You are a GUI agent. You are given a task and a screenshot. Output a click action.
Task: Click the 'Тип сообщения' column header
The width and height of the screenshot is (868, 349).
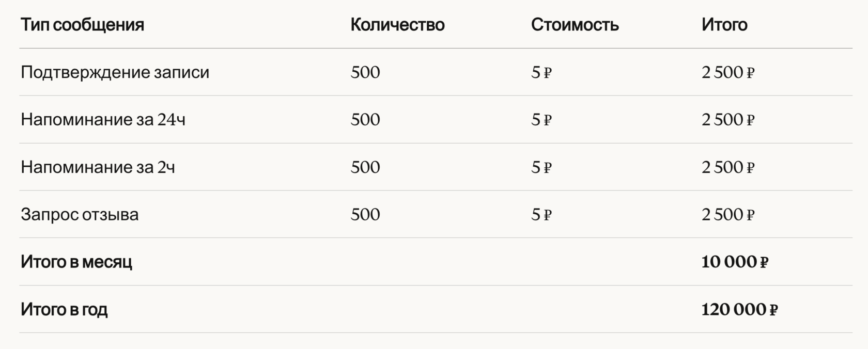point(82,25)
